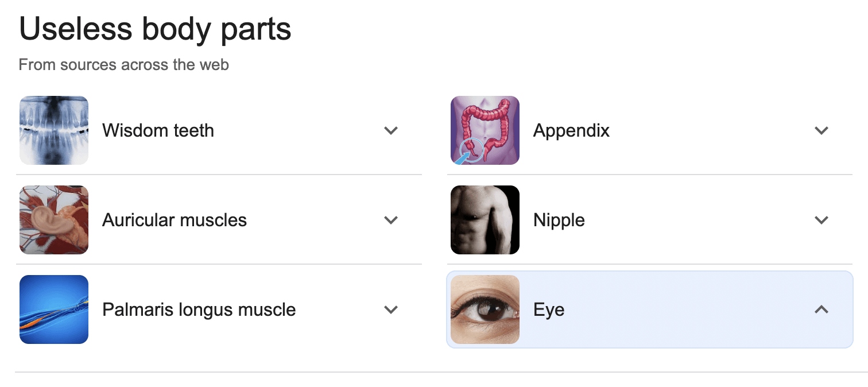Click the Eye close-up photo thumbnail
868x387 pixels.
(x=485, y=309)
